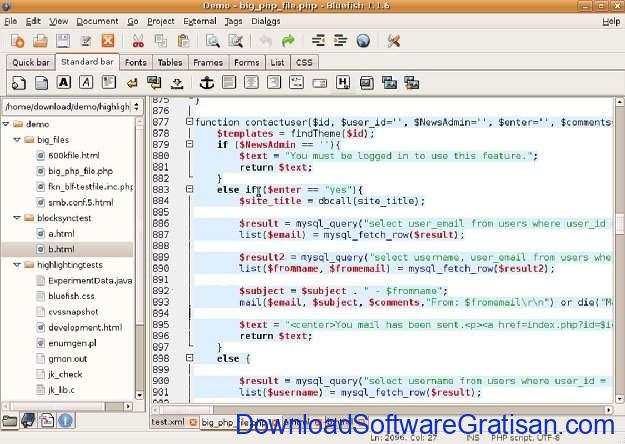
Task: Open the Replace tool icon
Action: click(236, 41)
